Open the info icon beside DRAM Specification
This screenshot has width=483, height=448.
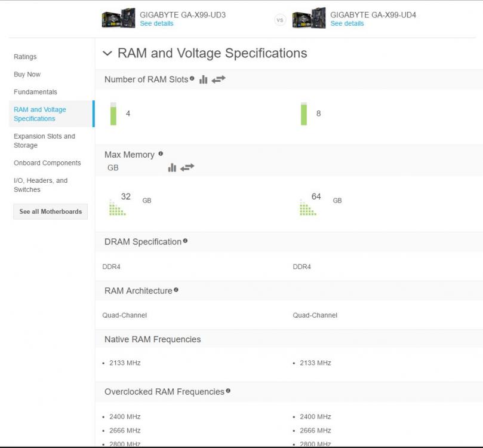[x=185, y=241]
